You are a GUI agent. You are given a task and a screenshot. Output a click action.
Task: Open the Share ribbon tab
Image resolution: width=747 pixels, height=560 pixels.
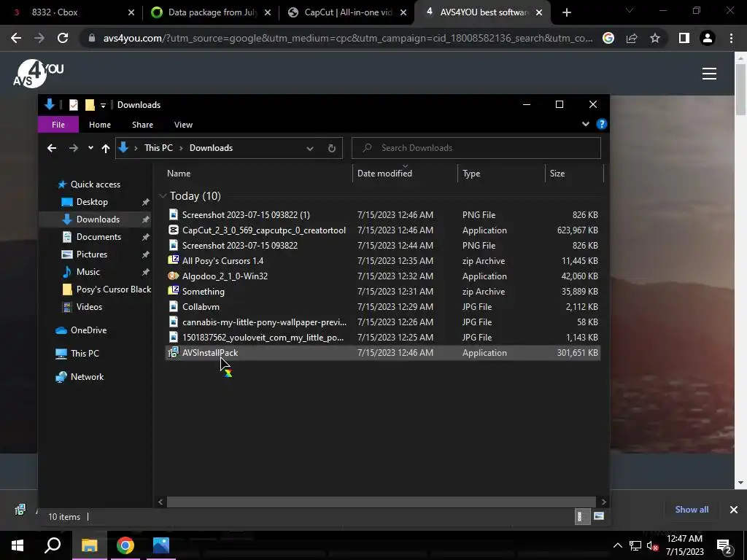(142, 124)
